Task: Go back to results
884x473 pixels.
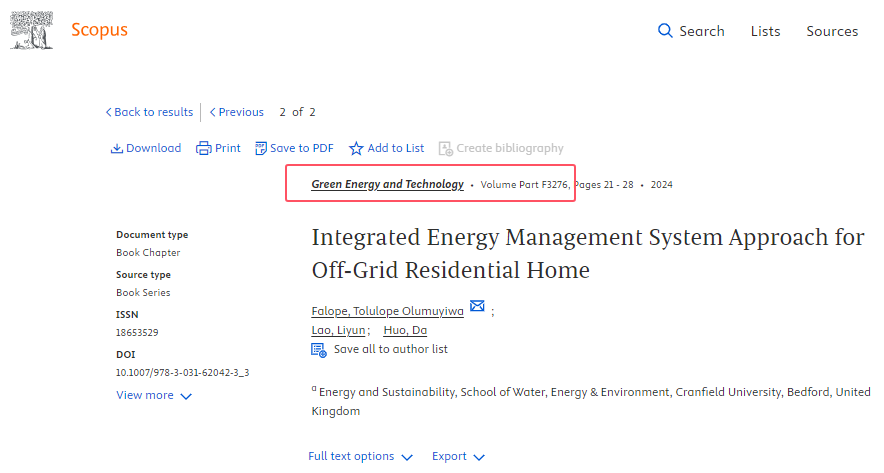Action: click(149, 112)
